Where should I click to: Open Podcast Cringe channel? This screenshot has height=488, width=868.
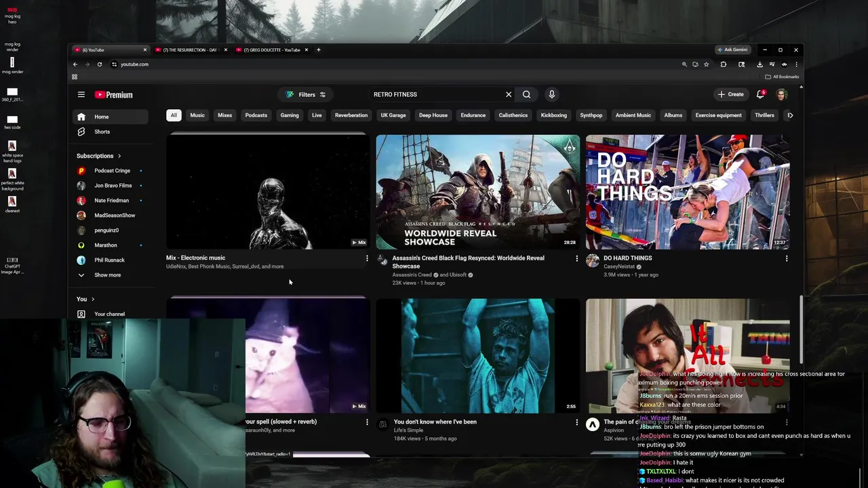tap(111, 171)
